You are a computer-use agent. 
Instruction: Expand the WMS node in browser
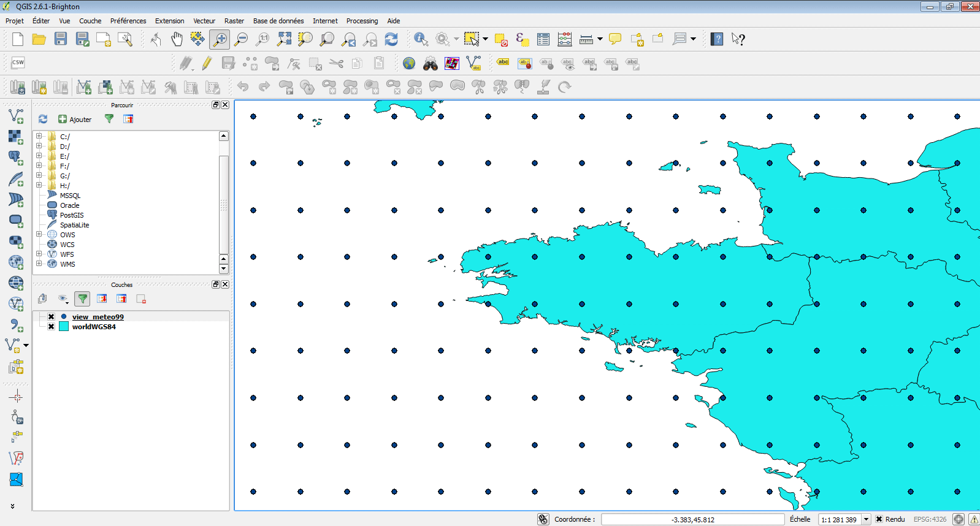coord(39,264)
